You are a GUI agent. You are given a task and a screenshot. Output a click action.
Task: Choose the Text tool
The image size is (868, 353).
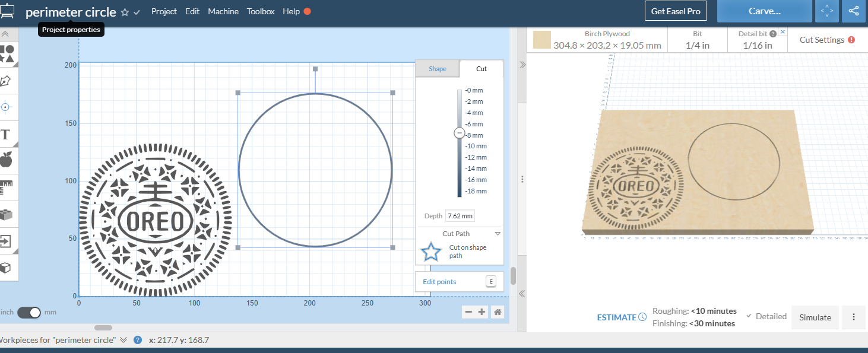tap(7, 134)
